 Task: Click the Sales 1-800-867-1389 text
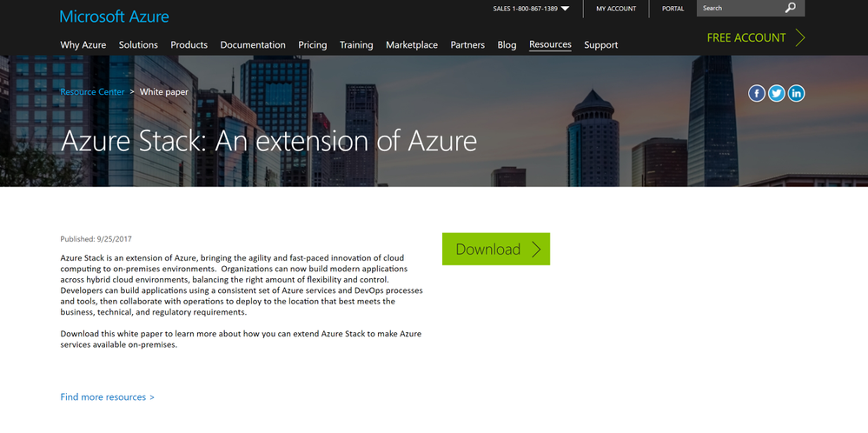(x=526, y=9)
